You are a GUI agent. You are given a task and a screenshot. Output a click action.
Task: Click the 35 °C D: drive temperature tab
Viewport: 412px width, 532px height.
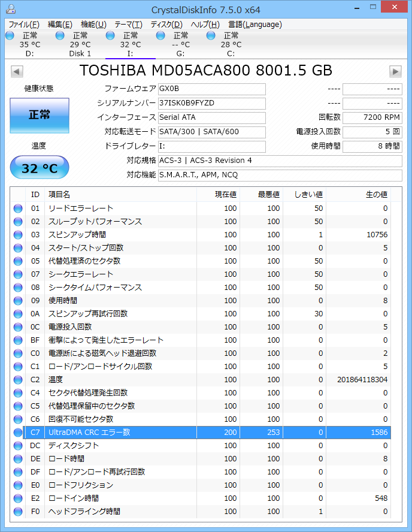coord(30,44)
